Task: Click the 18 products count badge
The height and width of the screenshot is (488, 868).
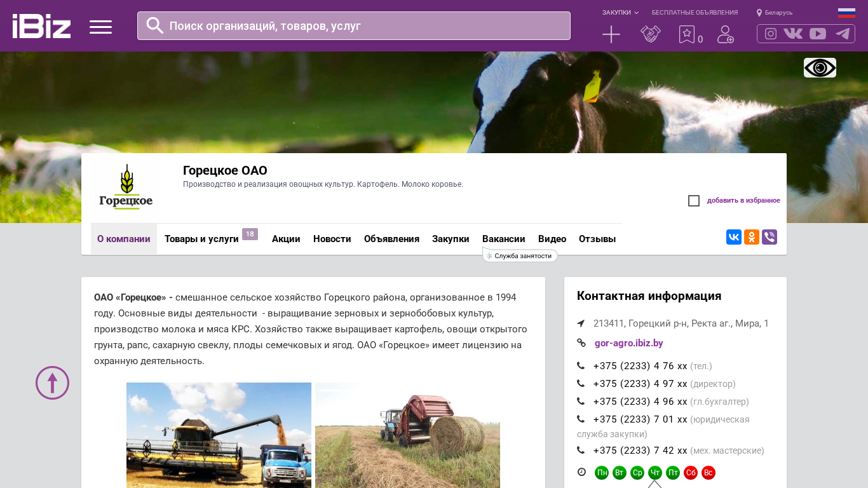Action: (x=250, y=234)
